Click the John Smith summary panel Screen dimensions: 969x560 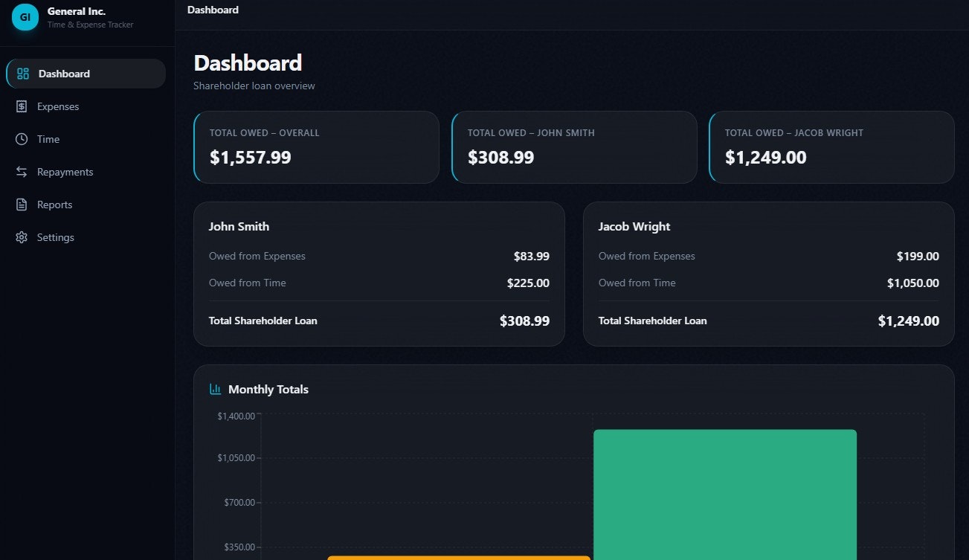379,273
